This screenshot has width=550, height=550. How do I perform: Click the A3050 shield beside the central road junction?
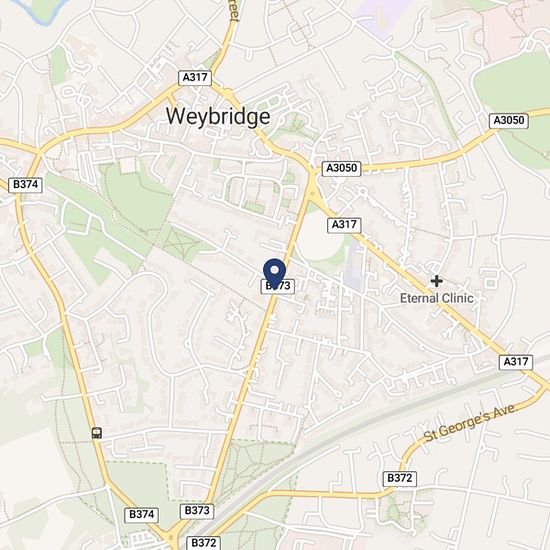pos(342,168)
